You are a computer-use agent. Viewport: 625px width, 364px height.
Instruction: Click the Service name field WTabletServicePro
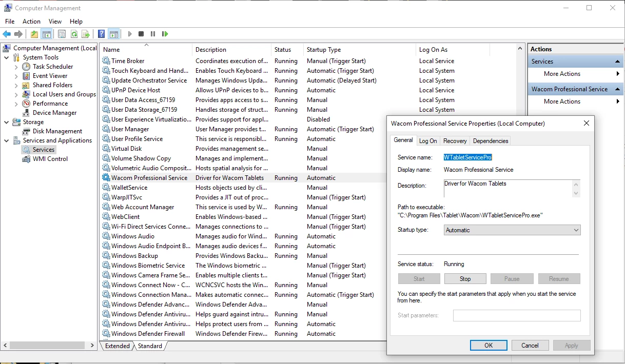coord(468,157)
